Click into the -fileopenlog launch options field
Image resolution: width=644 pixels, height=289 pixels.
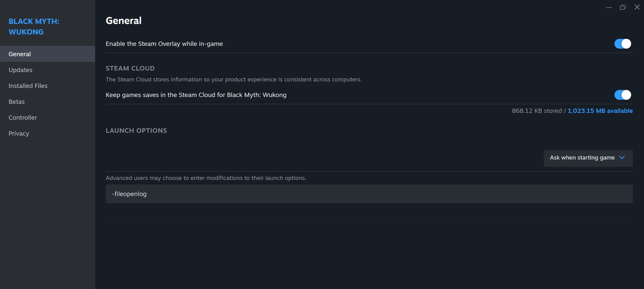369,194
